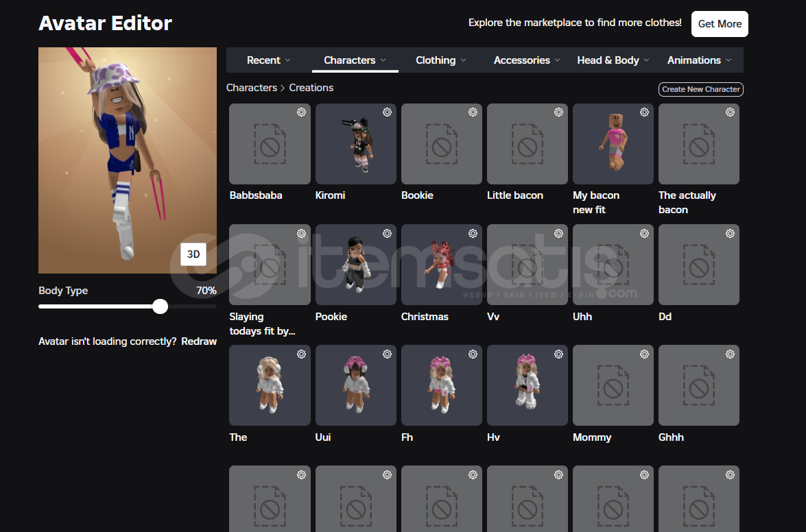Screen dimensions: 806x532
Task: Select the Babbsbaba placeholder thumbnail
Action: point(270,144)
